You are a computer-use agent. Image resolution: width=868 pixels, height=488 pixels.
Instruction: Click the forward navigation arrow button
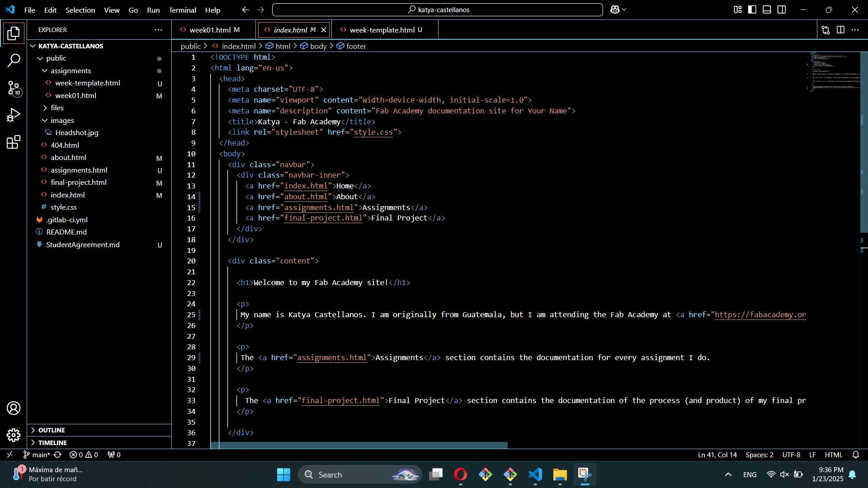point(260,9)
